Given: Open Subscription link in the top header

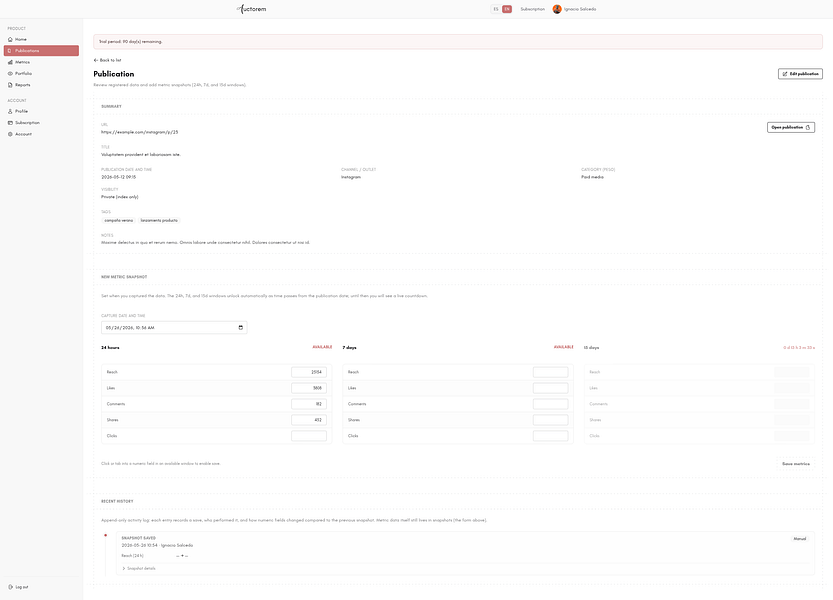Looking at the screenshot, I should pyautogui.click(x=532, y=9).
